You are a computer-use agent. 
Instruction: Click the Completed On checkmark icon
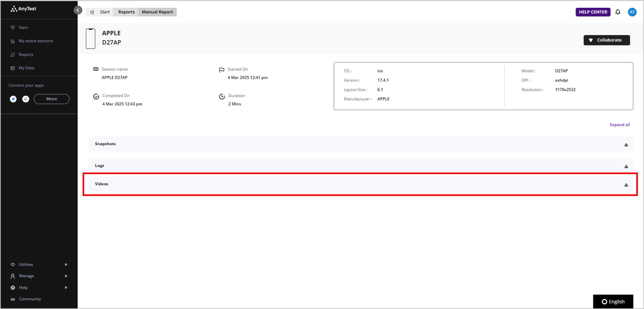96,97
